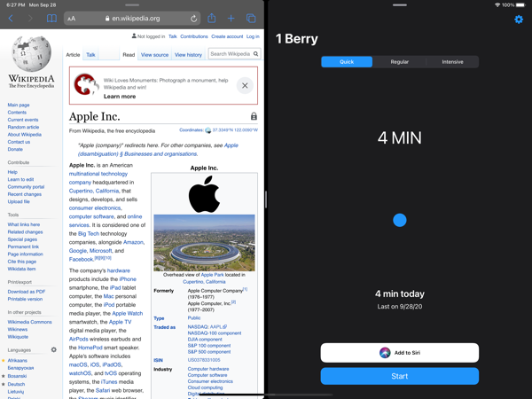Tap the blue Start button
Image resolution: width=532 pixels, height=399 pixels.
tap(400, 376)
